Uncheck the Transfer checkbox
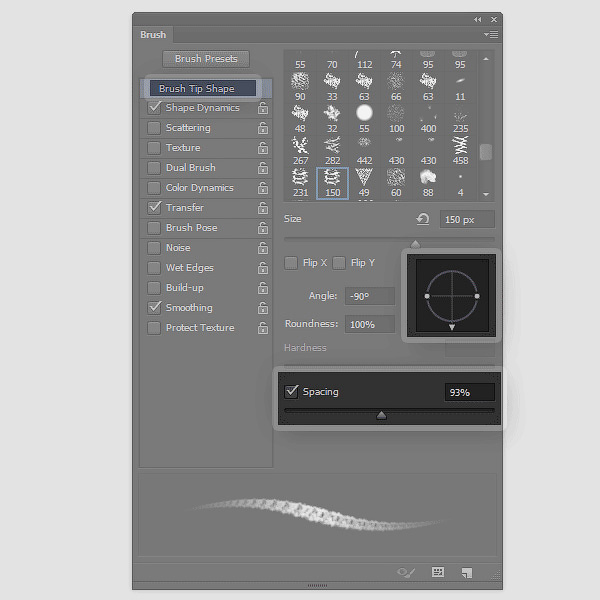Screen dimensions: 600x600 (154, 208)
